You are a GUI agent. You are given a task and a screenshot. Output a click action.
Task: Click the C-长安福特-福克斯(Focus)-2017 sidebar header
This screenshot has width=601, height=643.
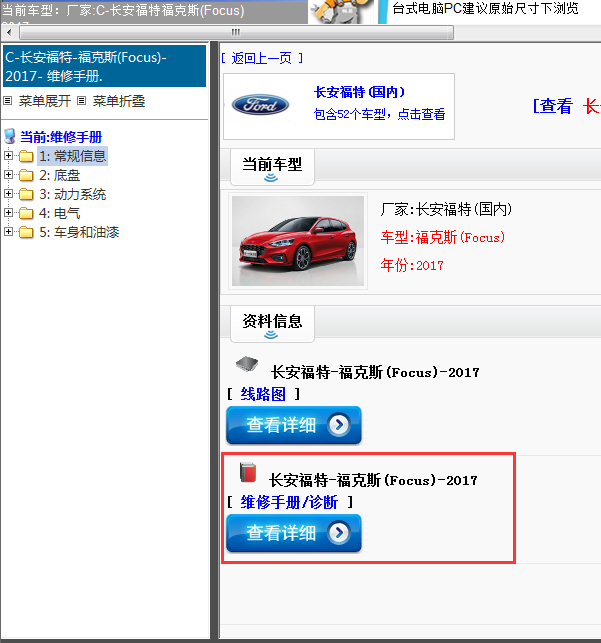tap(104, 66)
